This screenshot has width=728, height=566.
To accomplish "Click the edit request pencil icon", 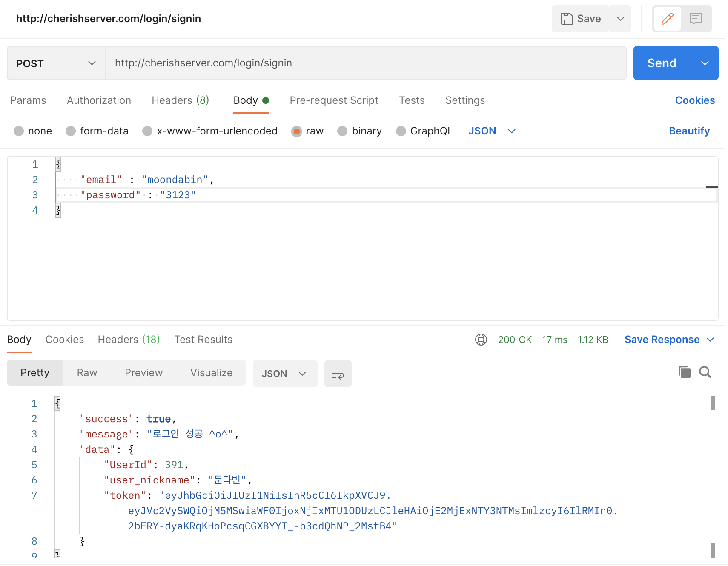I will coord(668,19).
